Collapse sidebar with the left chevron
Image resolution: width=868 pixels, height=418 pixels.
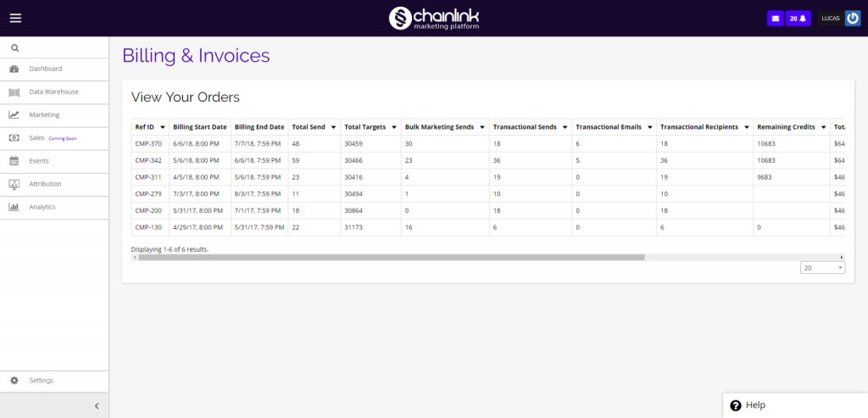pos(97,406)
